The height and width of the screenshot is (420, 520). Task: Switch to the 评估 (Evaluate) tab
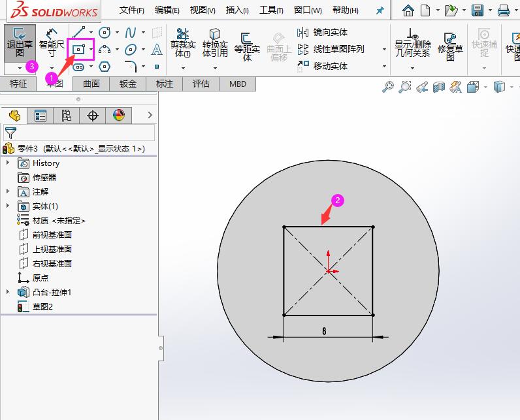[x=201, y=84]
